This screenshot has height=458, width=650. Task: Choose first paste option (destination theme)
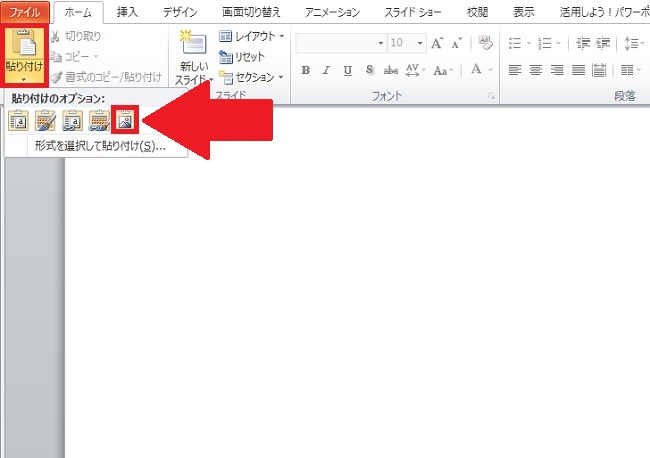coord(19,121)
